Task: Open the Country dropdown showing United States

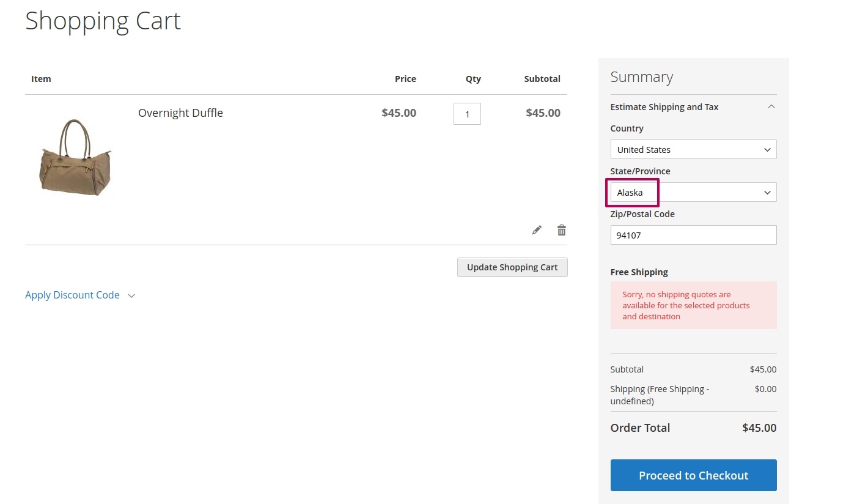Action: (x=693, y=150)
